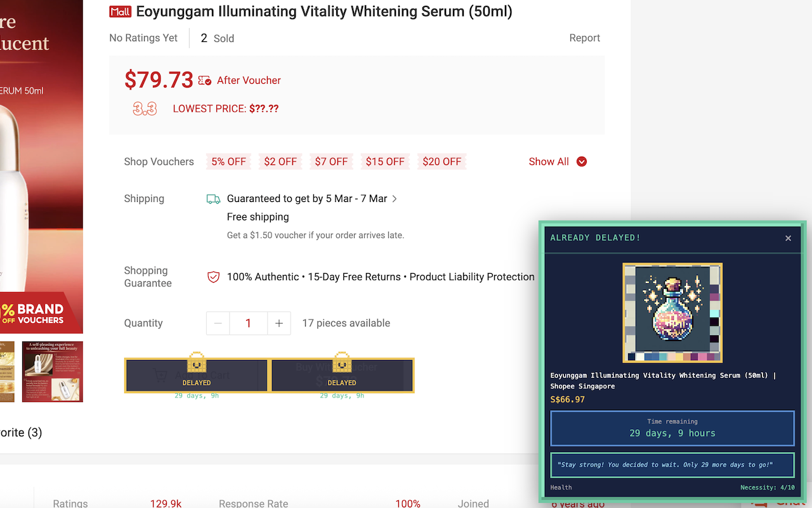Expand Show All shop vouchers
812x508 pixels.
coord(557,161)
